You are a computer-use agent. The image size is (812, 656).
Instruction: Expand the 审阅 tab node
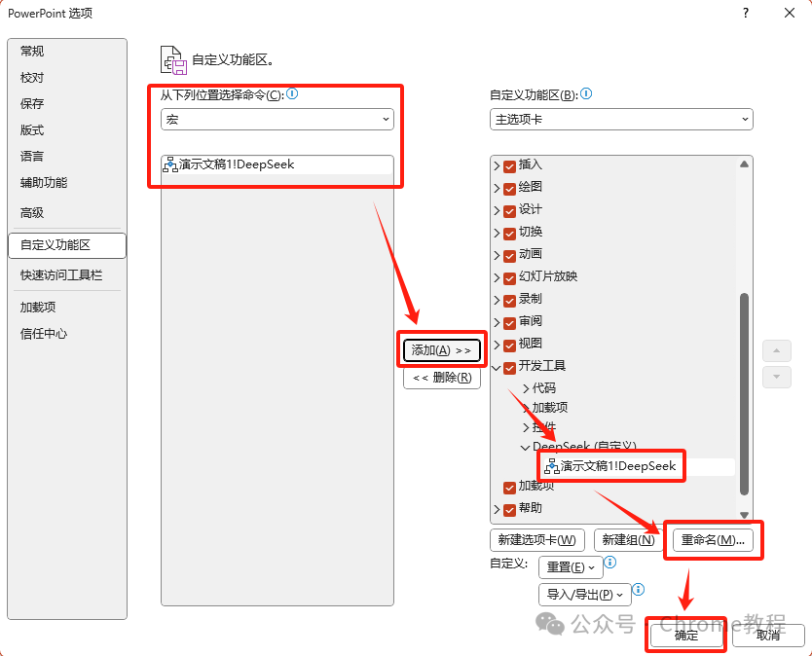pos(498,322)
